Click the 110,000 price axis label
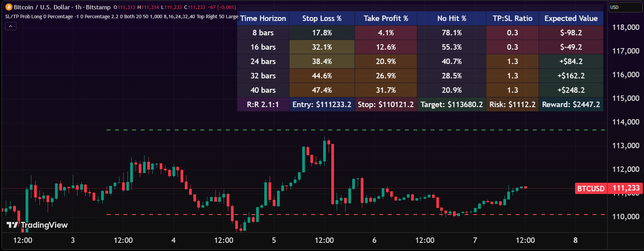This screenshot has width=644, height=251. (626, 216)
